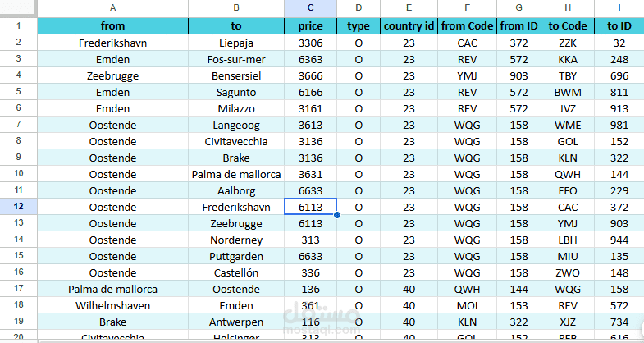Select column D header
Image resolution: width=644 pixels, height=343 pixels.
click(359, 8)
